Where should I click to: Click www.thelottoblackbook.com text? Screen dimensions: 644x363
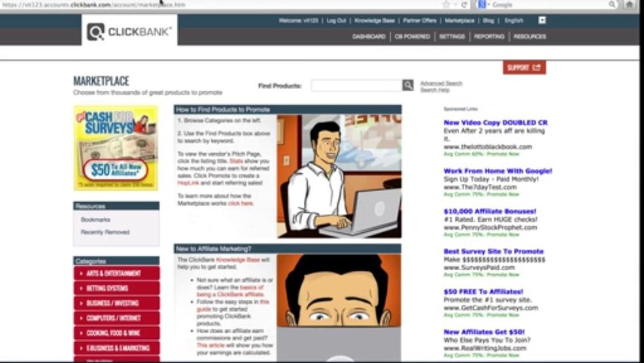coord(488,147)
